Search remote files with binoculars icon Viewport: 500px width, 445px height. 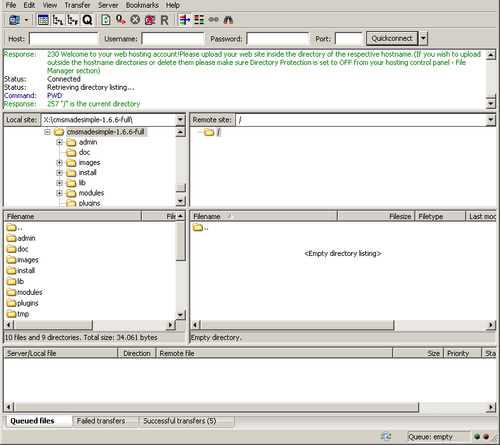point(228,20)
